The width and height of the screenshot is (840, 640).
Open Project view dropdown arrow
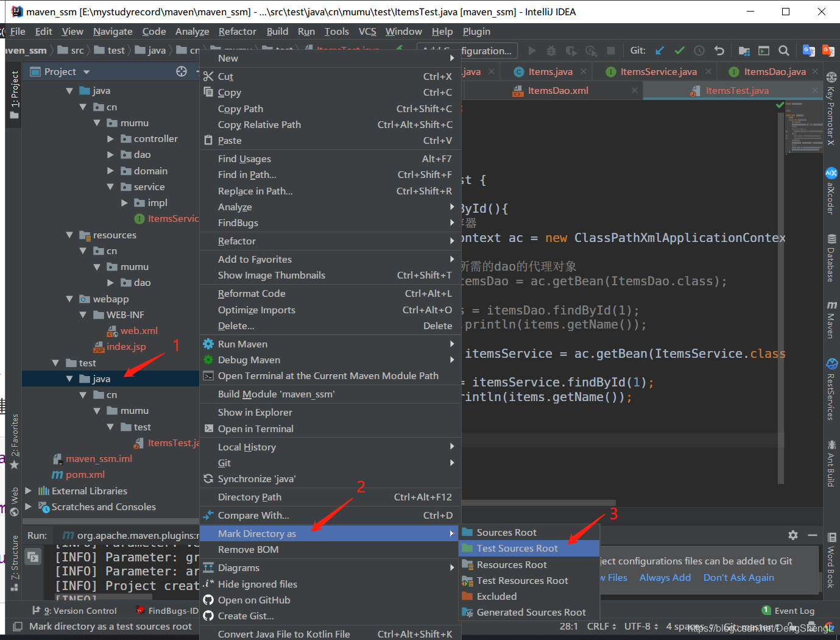pos(86,72)
